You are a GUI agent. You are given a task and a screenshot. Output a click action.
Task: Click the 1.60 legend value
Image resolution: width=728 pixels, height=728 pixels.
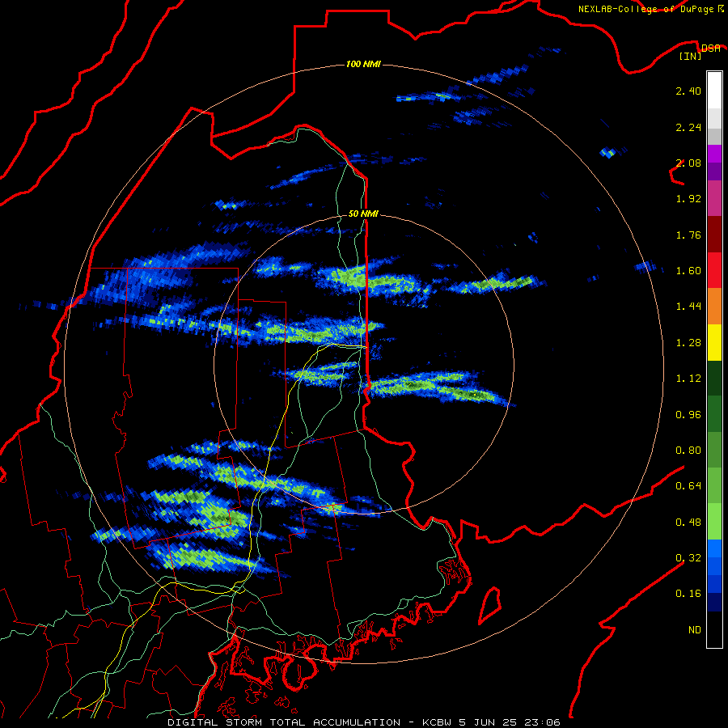point(688,271)
